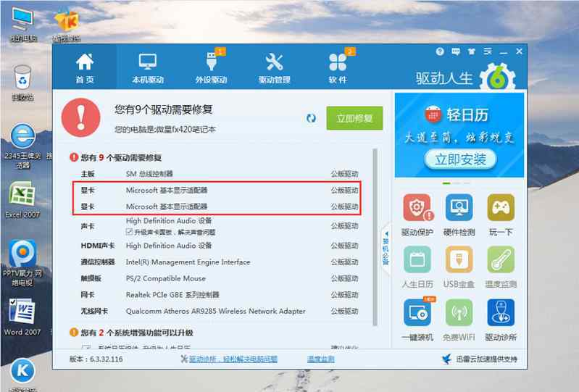Screen dimensions: 579x392
Task: Open the main menu icon in title bar
Action: coord(488,51)
